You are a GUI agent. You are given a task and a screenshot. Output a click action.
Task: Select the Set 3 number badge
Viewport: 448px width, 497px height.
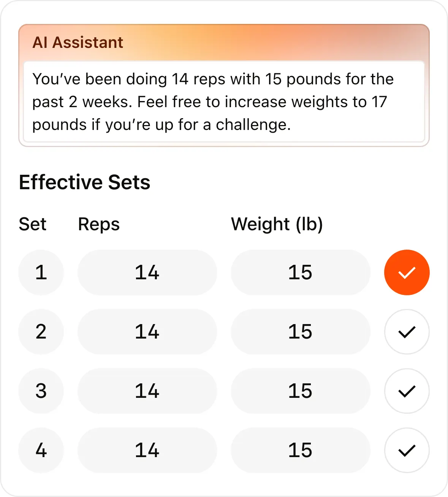(41, 391)
